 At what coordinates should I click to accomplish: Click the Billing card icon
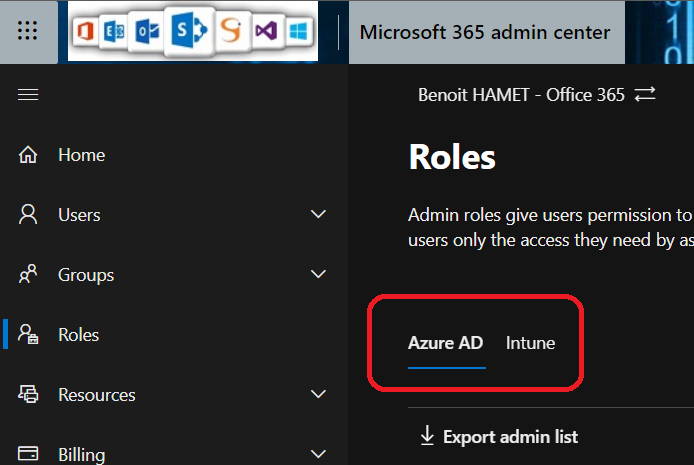(28, 454)
